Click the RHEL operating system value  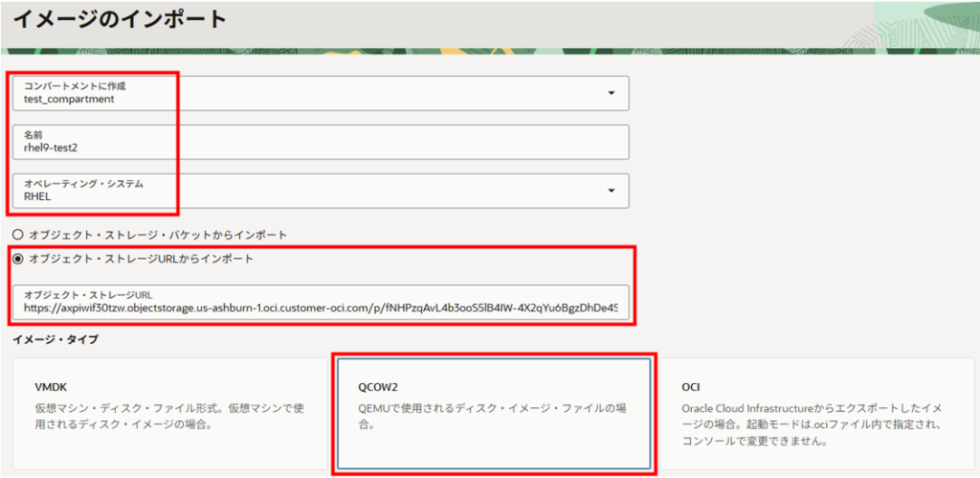pyautogui.click(x=40, y=196)
